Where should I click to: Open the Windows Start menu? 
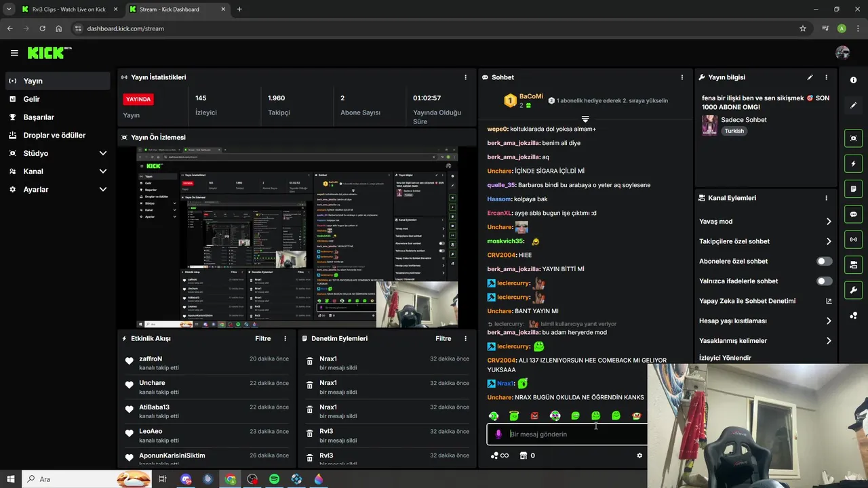tap(10, 479)
